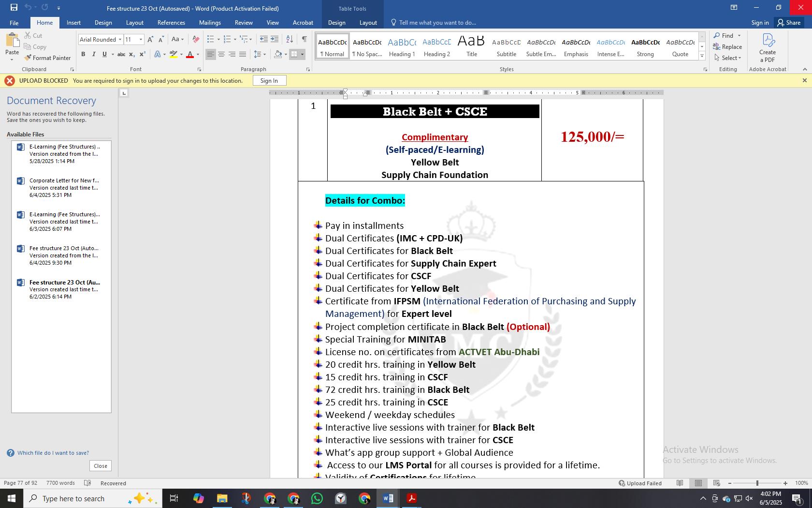This screenshot has width=812, height=508.
Task: Open the Paste options dropdown arrow
Action: pyautogui.click(x=12, y=60)
